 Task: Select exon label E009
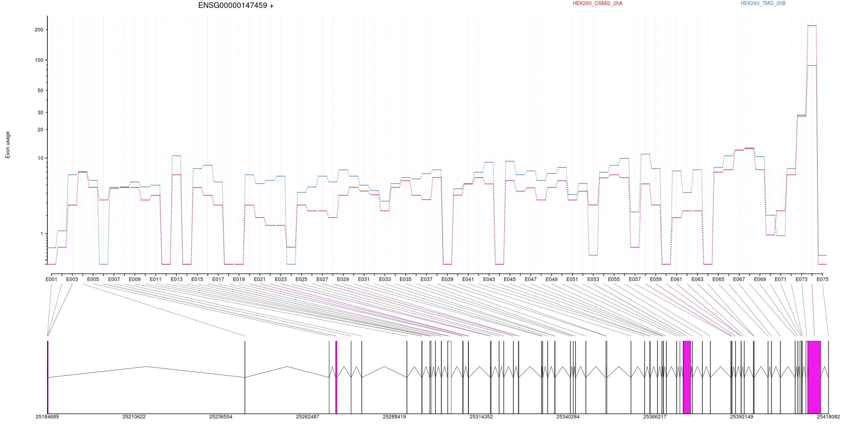(135, 279)
